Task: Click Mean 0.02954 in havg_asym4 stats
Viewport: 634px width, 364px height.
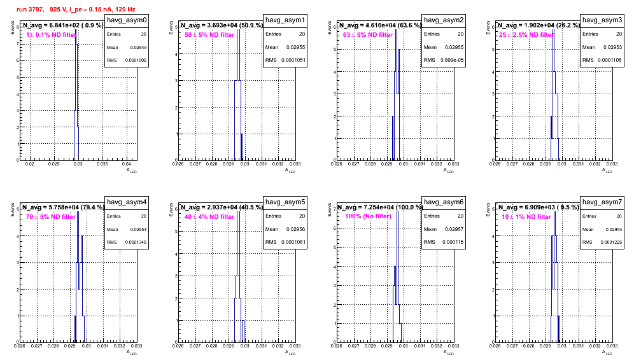Action: pos(127,229)
